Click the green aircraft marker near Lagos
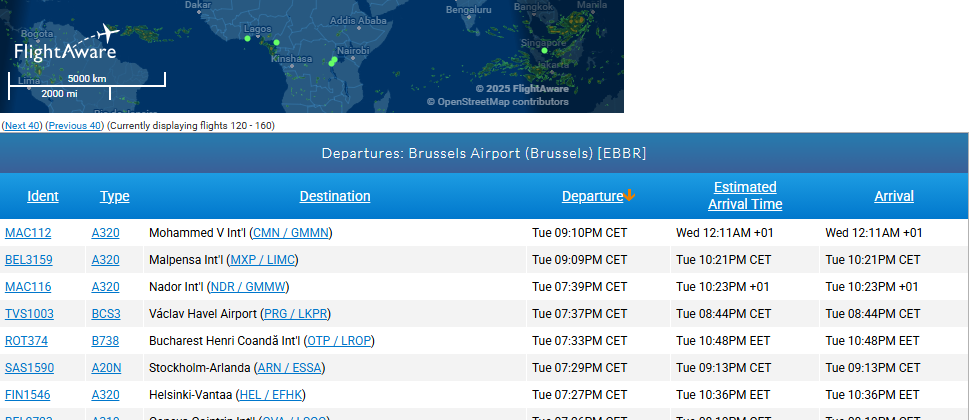 [x=247, y=39]
